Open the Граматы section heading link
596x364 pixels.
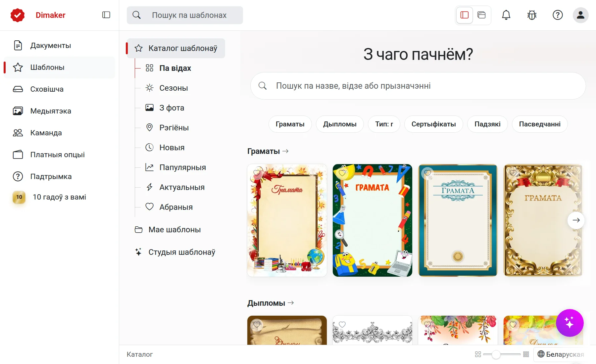click(x=268, y=151)
